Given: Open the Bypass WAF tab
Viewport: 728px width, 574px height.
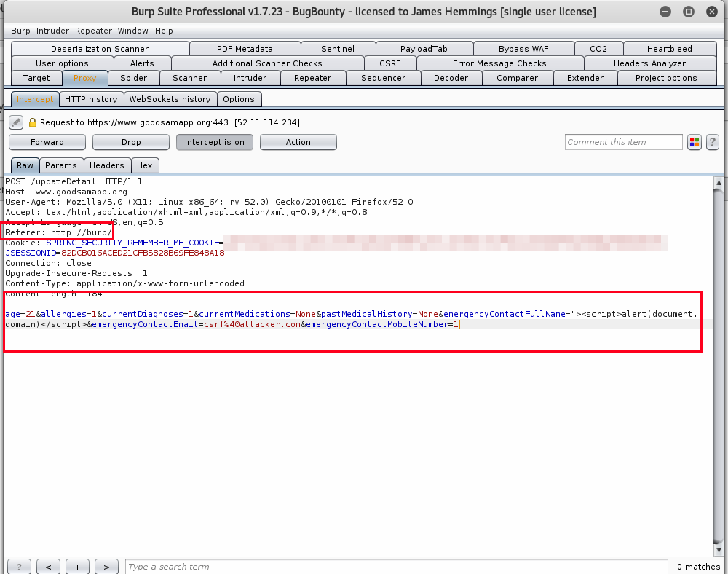Looking at the screenshot, I should tap(523, 49).
